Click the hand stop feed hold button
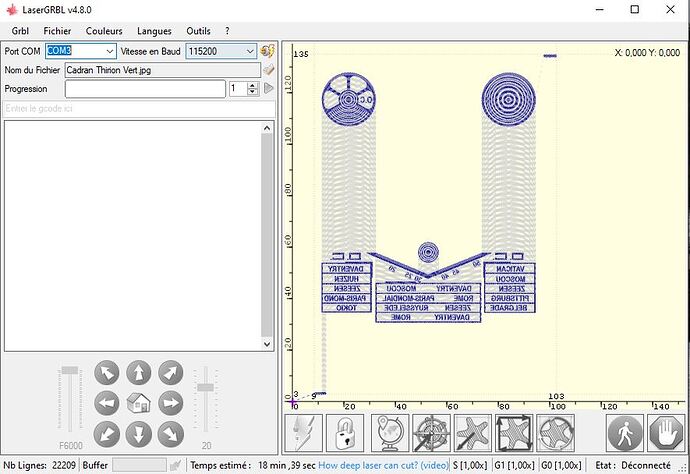 [x=666, y=433]
